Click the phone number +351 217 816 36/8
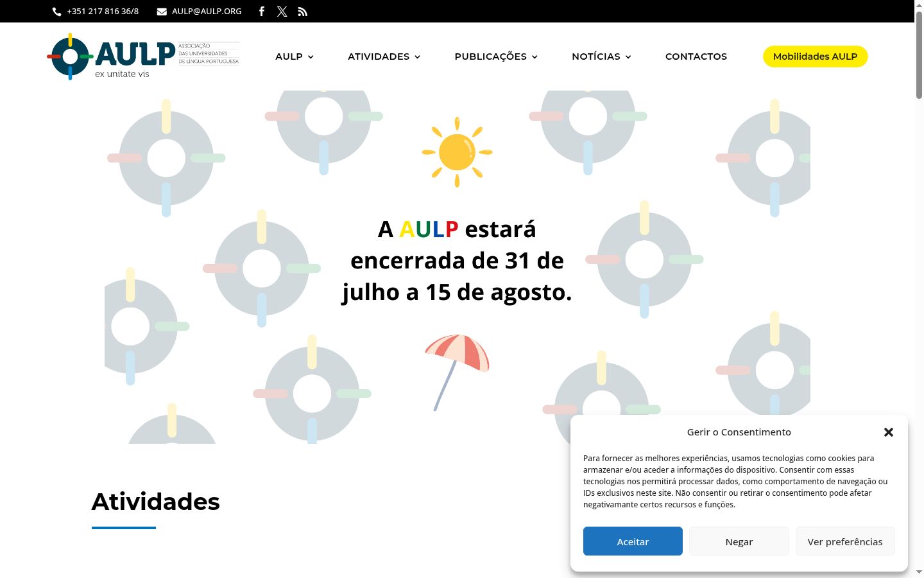Image resolution: width=924 pixels, height=578 pixels. 103,12
